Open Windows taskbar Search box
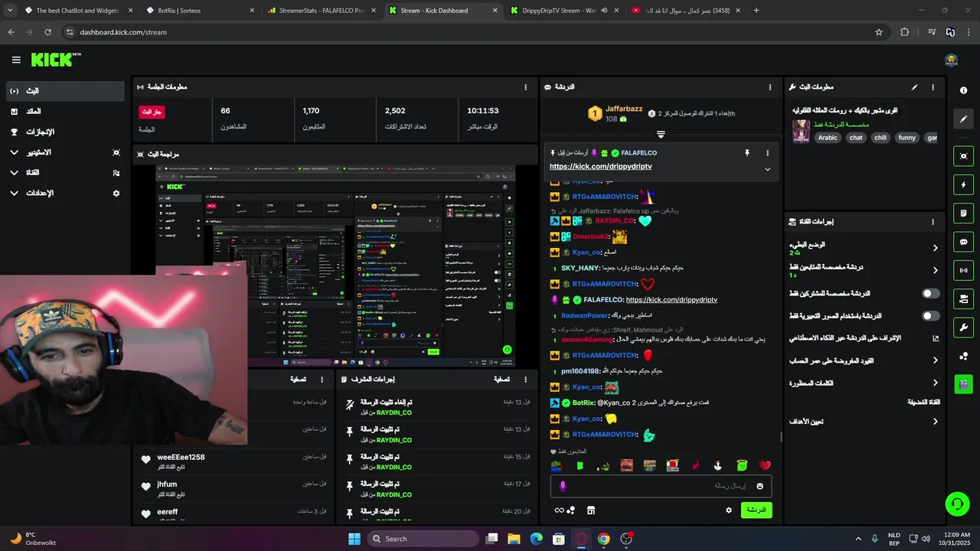 pos(423,539)
